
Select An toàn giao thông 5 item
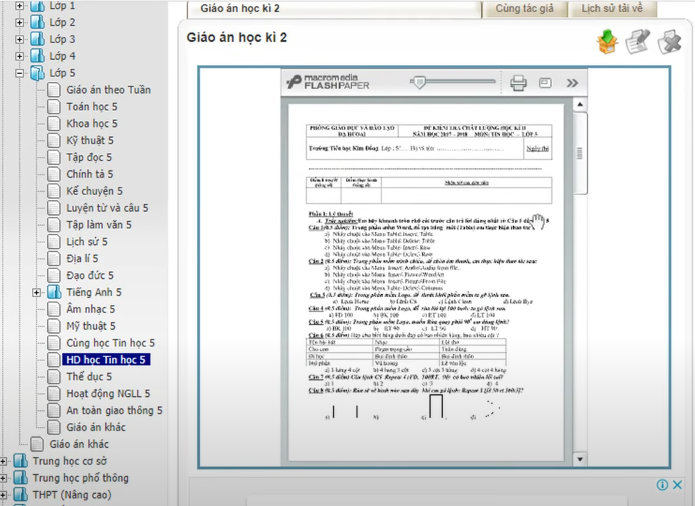click(x=114, y=411)
